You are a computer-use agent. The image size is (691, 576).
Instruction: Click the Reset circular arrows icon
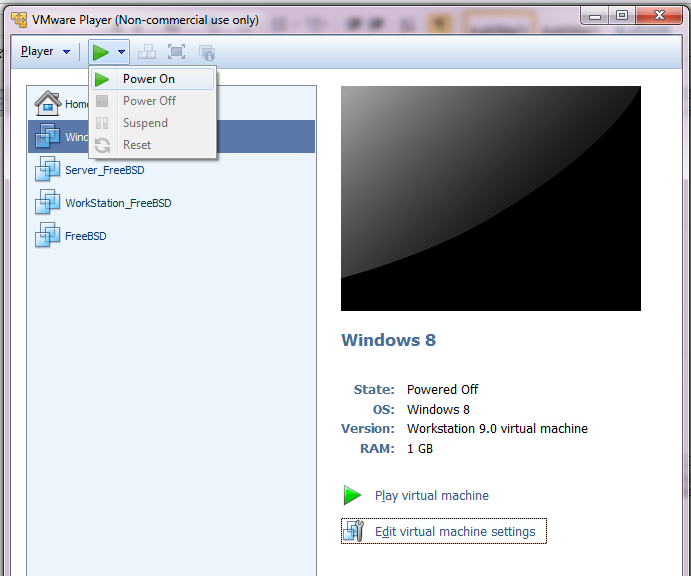coord(102,145)
